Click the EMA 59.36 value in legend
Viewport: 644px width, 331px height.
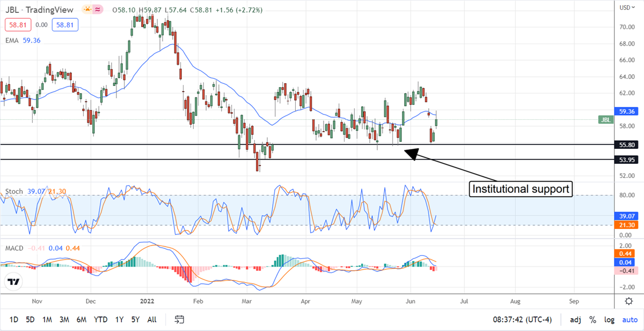[32, 40]
